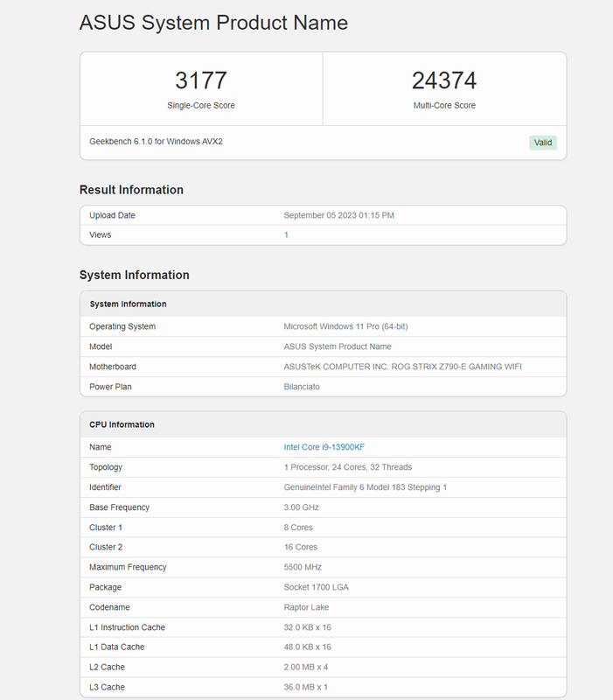Image resolution: width=613 pixels, height=700 pixels.
Task: Select the '16 Cores' Cluster 2 value
Action: (300, 547)
